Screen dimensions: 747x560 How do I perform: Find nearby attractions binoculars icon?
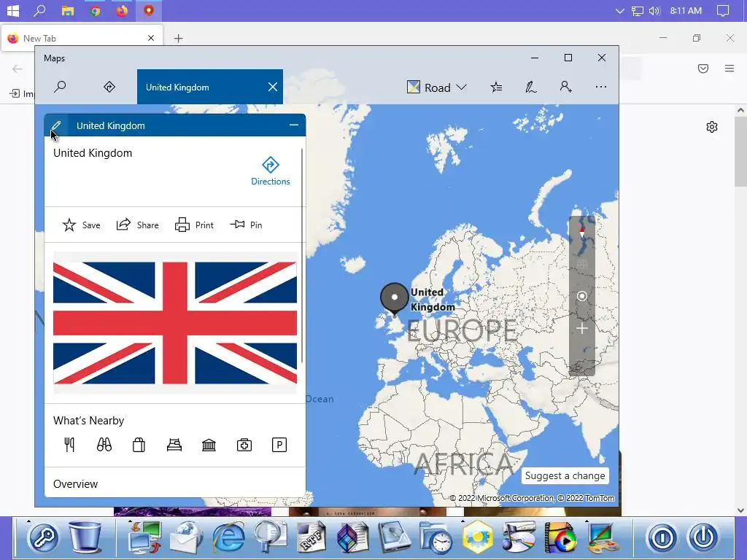[x=104, y=445]
